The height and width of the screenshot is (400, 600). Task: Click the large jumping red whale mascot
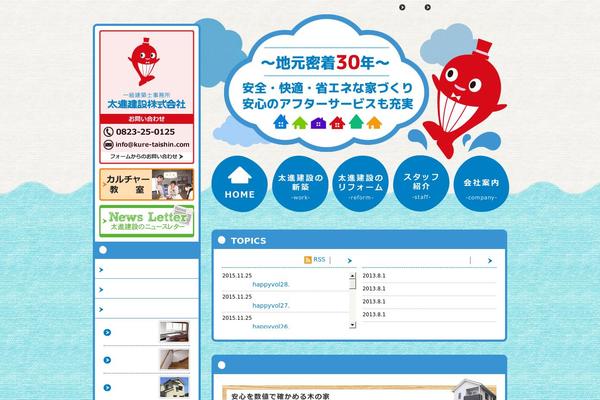[465, 99]
